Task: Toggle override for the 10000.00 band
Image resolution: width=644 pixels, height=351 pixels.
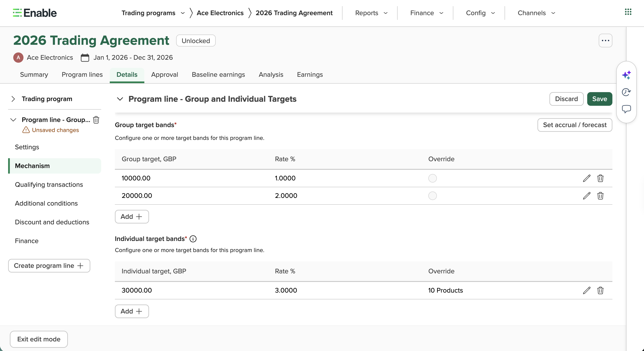Action: 432,178
